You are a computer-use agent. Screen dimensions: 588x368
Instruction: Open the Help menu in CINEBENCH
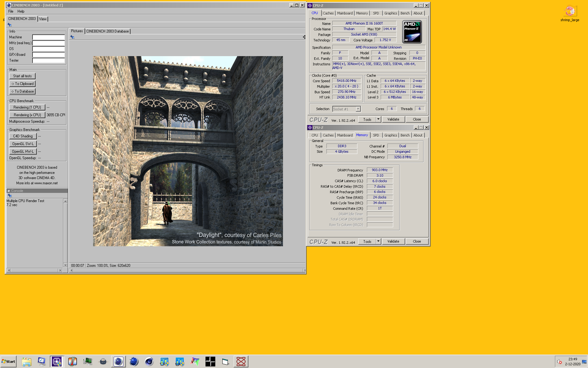point(21,11)
